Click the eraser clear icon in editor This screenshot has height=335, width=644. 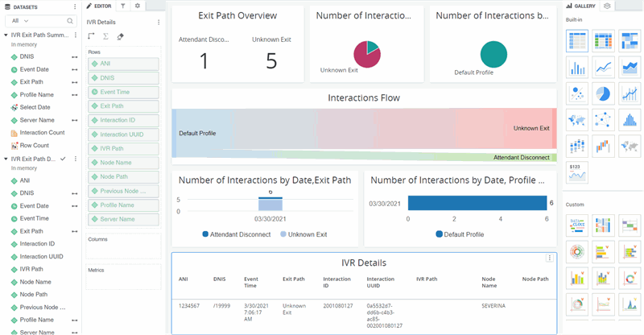(x=121, y=36)
